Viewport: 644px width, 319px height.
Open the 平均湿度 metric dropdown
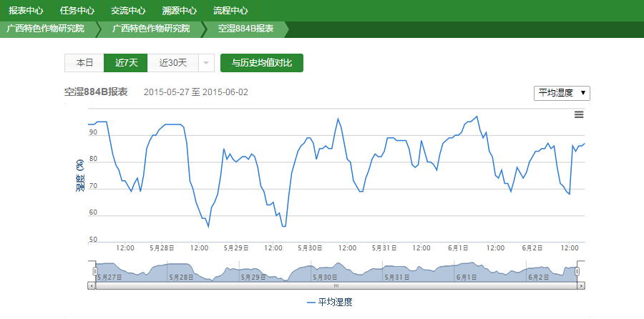click(x=562, y=93)
